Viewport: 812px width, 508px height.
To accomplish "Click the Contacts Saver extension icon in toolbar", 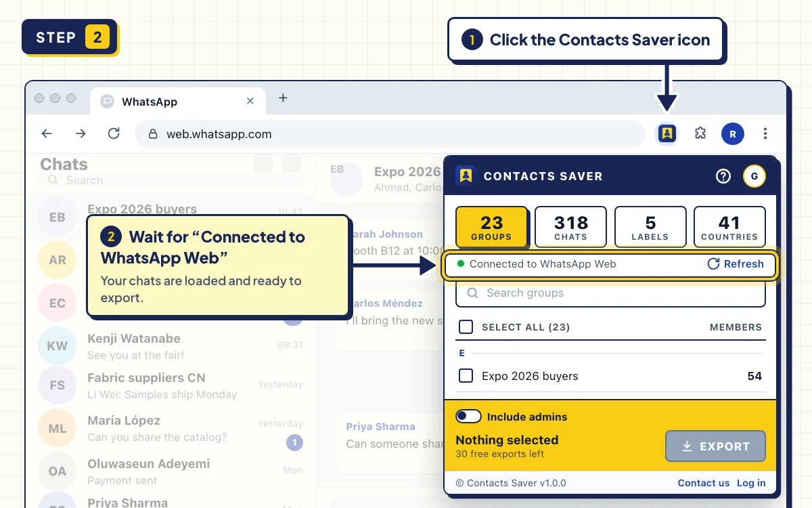I will [x=667, y=133].
